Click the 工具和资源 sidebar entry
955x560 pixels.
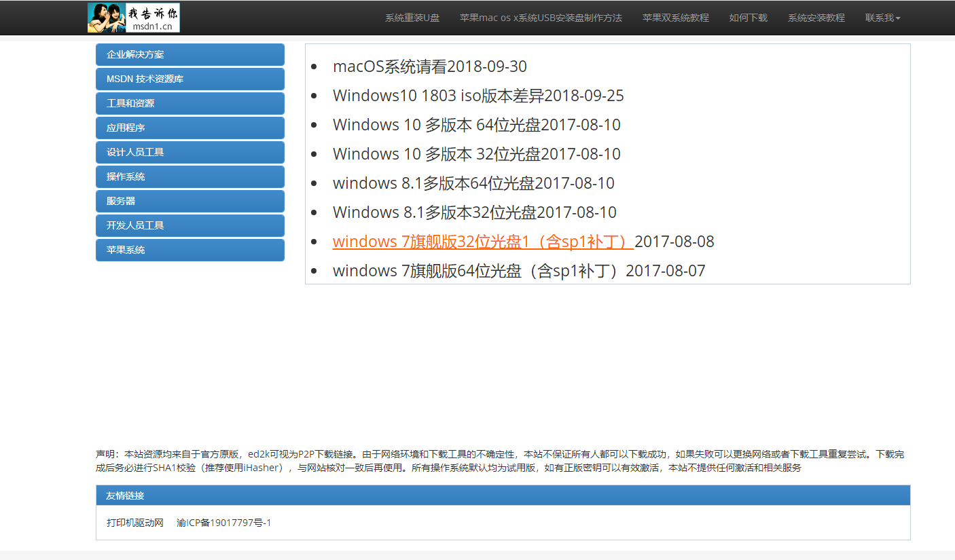[x=190, y=103]
